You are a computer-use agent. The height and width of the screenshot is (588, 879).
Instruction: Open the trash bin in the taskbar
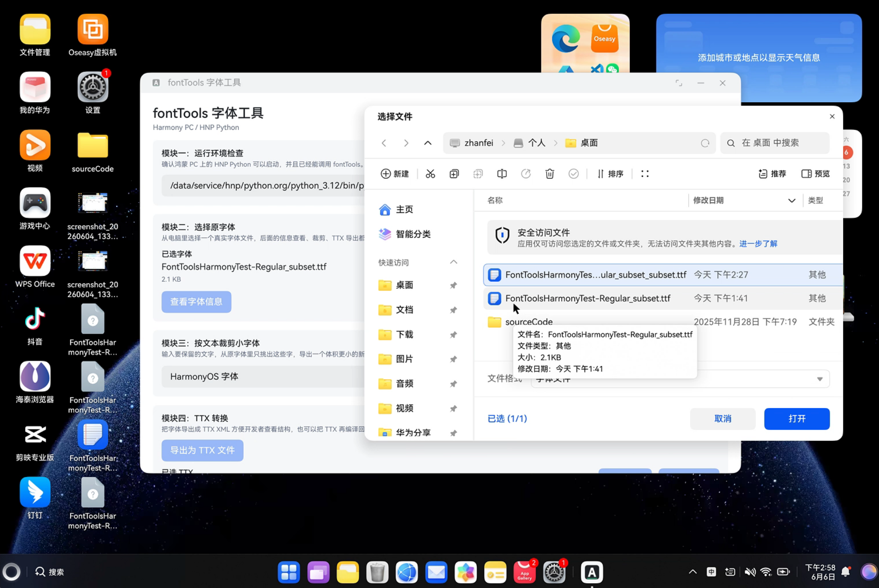point(377,572)
